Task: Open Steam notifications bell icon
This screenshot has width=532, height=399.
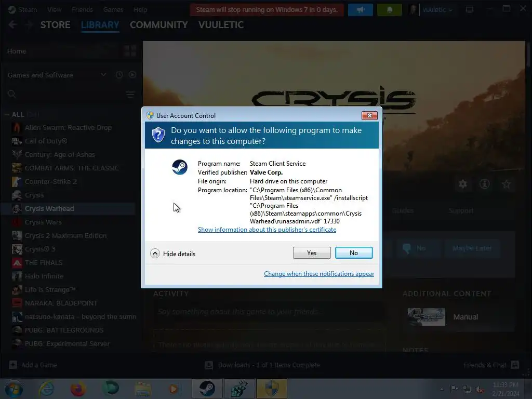Action: (390, 10)
